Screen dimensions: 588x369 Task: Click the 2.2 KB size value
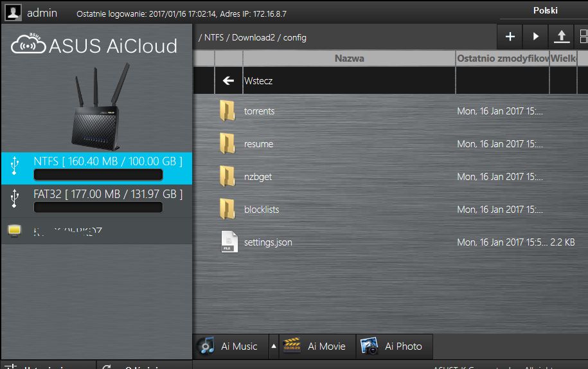pyautogui.click(x=562, y=242)
